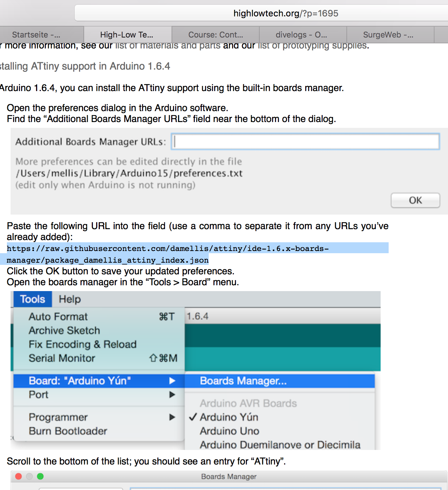Open the Help menu

pyautogui.click(x=70, y=299)
